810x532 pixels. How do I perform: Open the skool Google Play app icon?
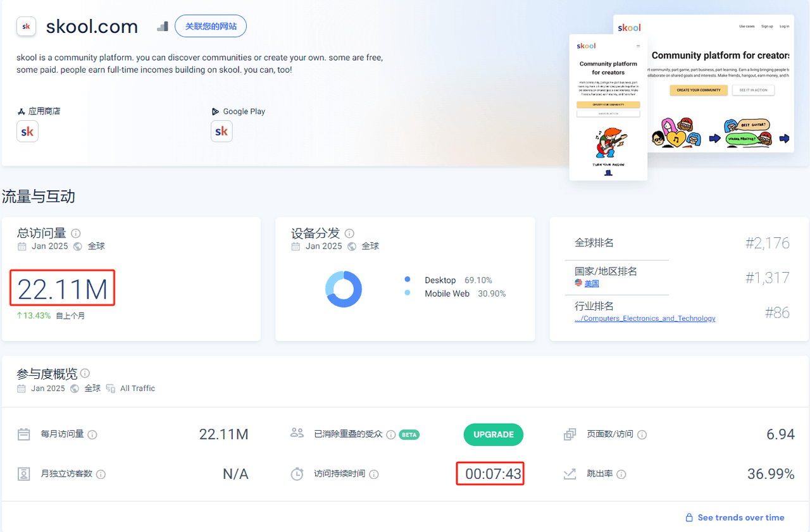coord(221,132)
